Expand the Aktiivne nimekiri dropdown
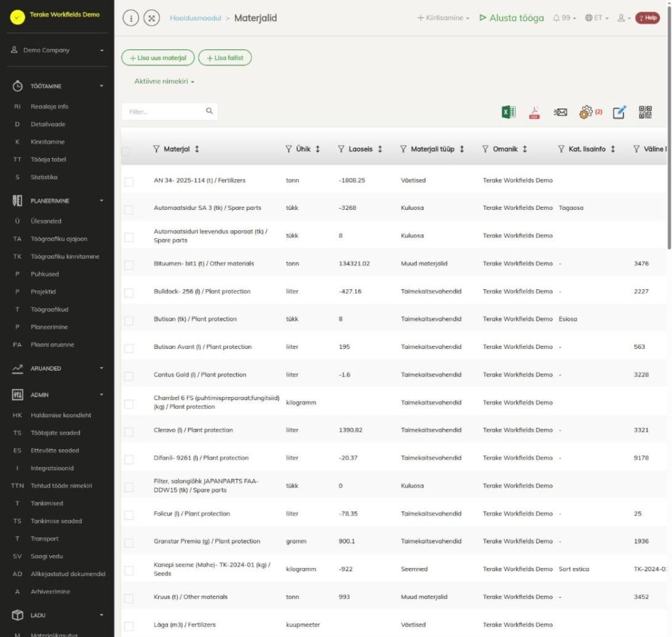The height and width of the screenshot is (637, 672). tap(164, 81)
